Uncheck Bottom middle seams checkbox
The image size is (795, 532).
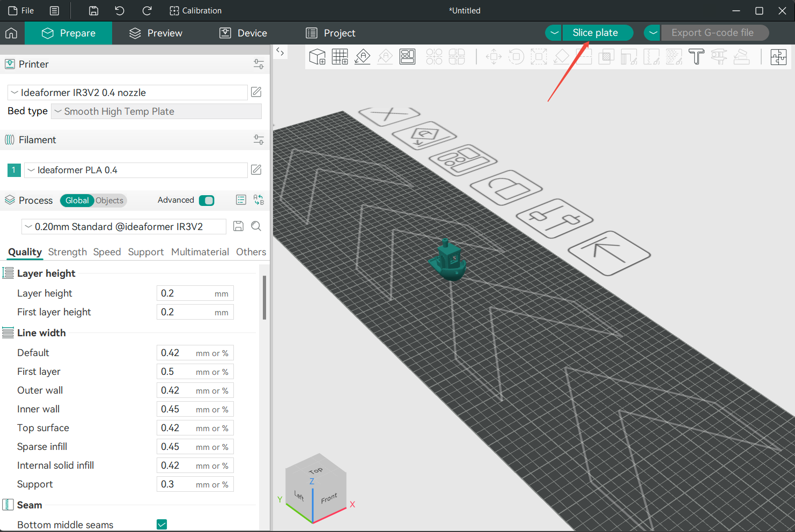click(x=161, y=524)
